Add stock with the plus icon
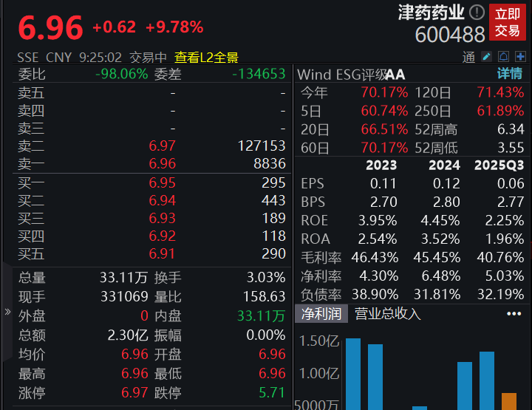The height and width of the screenshot is (410, 532). (521, 56)
